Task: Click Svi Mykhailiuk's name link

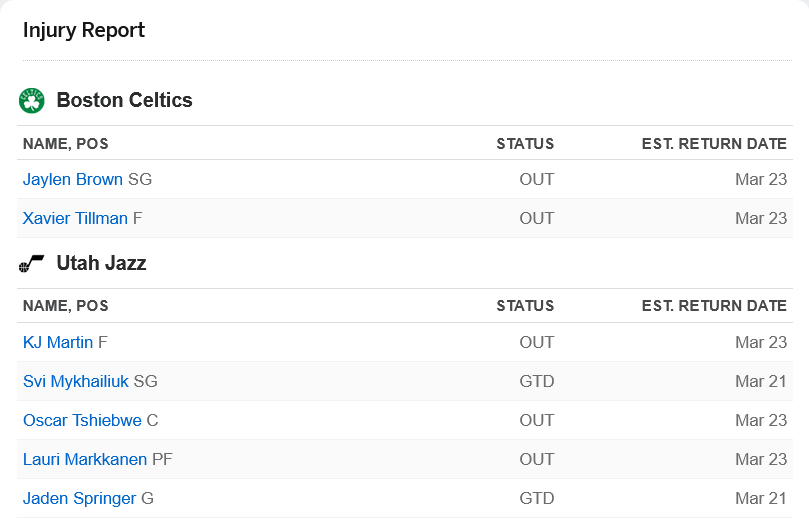Action: pyautogui.click(x=76, y=381)
